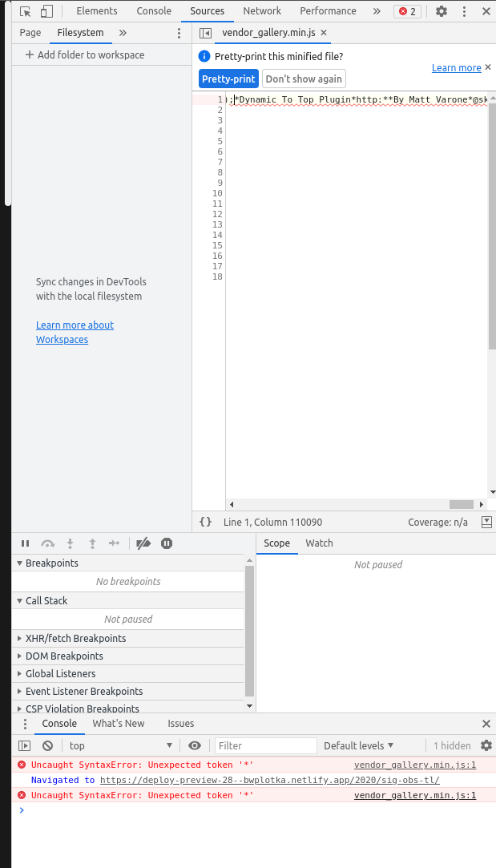Close the console drawer
Viewport: 496px width, 868px height.
tap(486, 724)
